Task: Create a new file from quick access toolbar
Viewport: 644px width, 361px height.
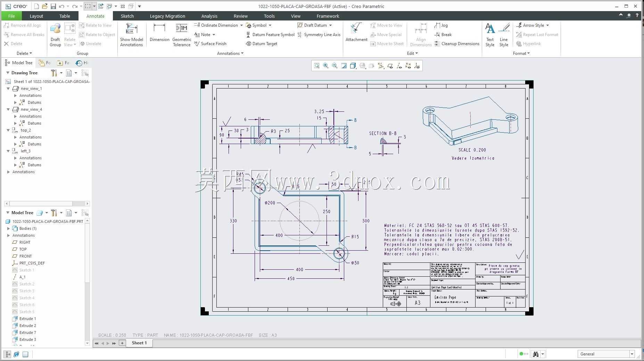Action: [x=37, y=6]
